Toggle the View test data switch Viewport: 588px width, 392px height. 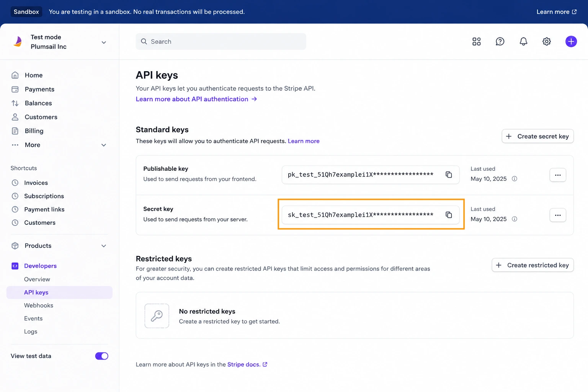[102, 356]
